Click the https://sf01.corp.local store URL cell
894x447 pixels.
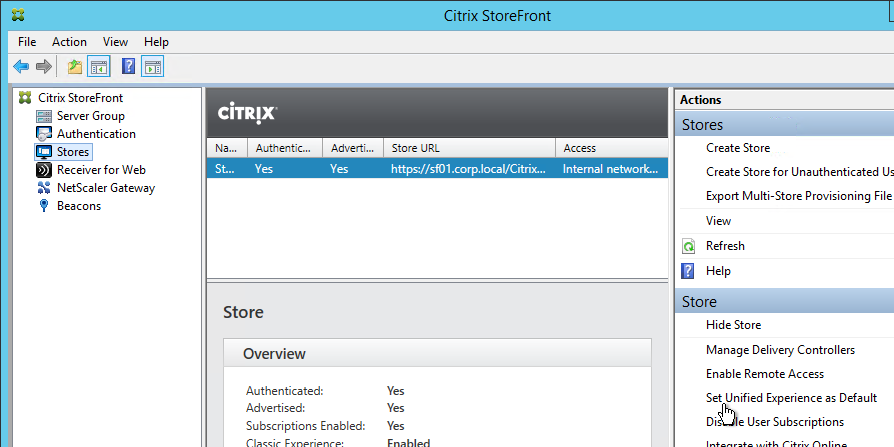[469, 169]
